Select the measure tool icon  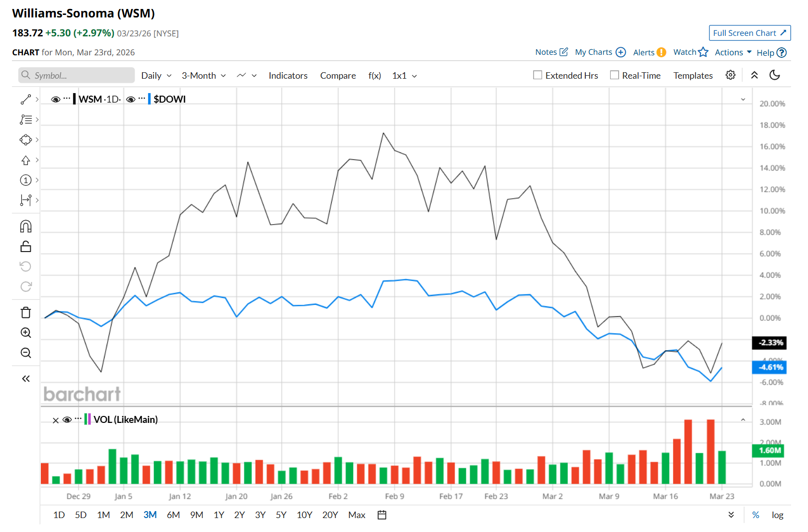(x=26, y=200)
